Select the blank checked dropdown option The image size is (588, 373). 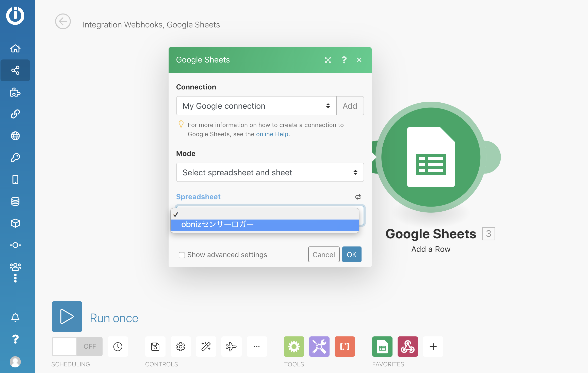[x=265, y=214]
